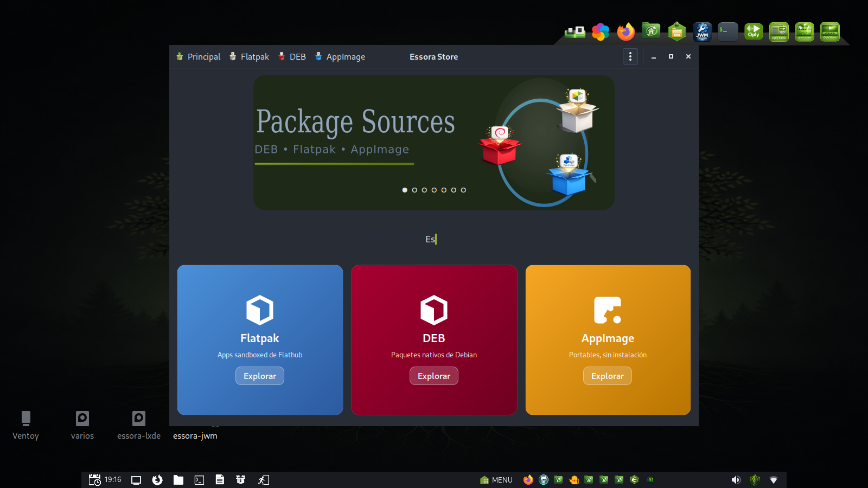The height and width of the screenshot is (488, 868).
Task: Open the terminal icon in taskbar
Action: 199,480
